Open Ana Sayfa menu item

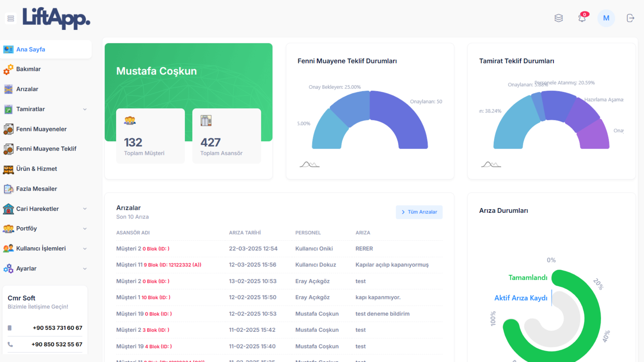click(x=31, y=50)
